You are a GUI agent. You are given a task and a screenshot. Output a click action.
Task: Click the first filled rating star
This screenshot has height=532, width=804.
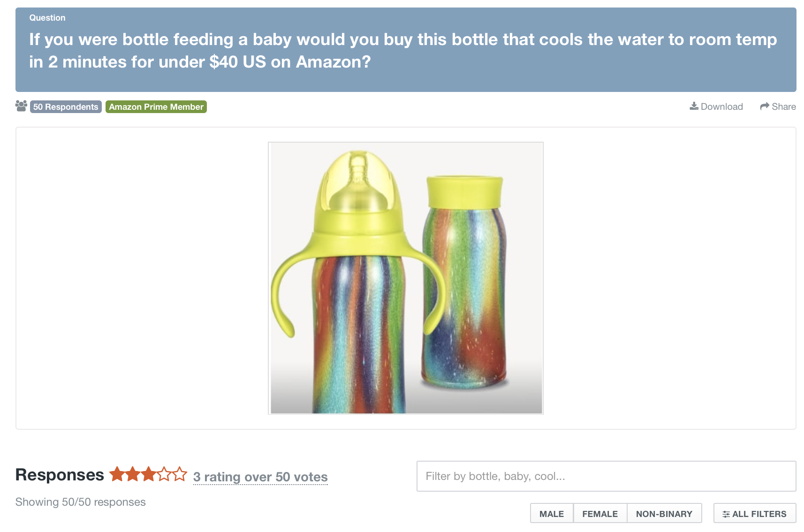point(117,474)
